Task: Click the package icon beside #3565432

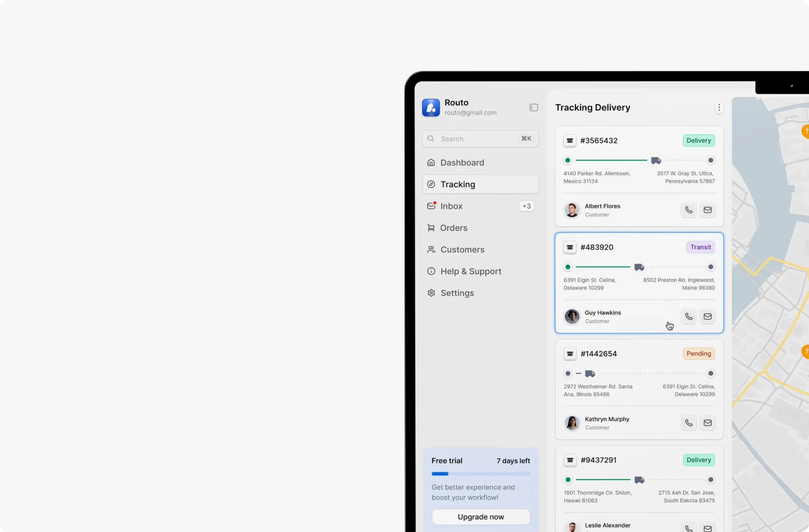Action: tap(570, 141)
